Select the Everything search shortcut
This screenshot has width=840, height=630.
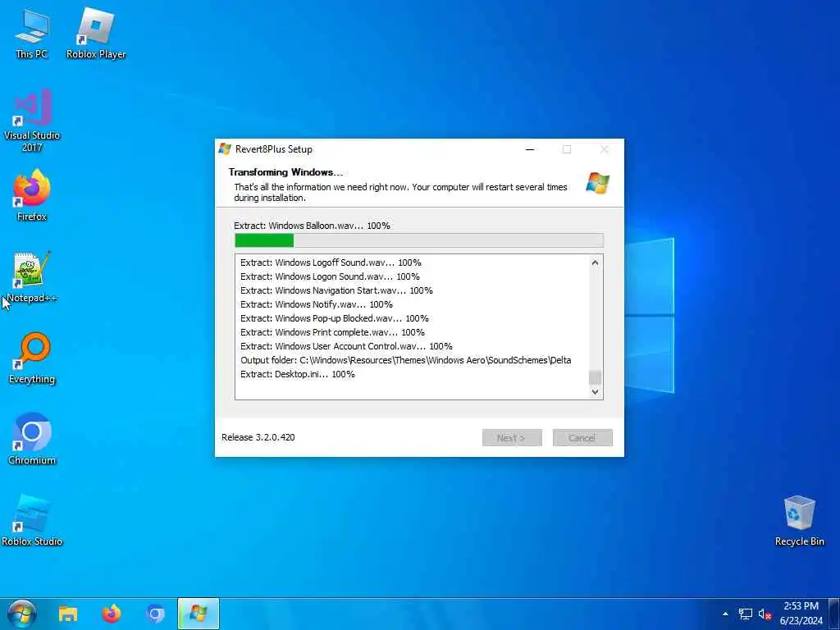tap(32, 358)
